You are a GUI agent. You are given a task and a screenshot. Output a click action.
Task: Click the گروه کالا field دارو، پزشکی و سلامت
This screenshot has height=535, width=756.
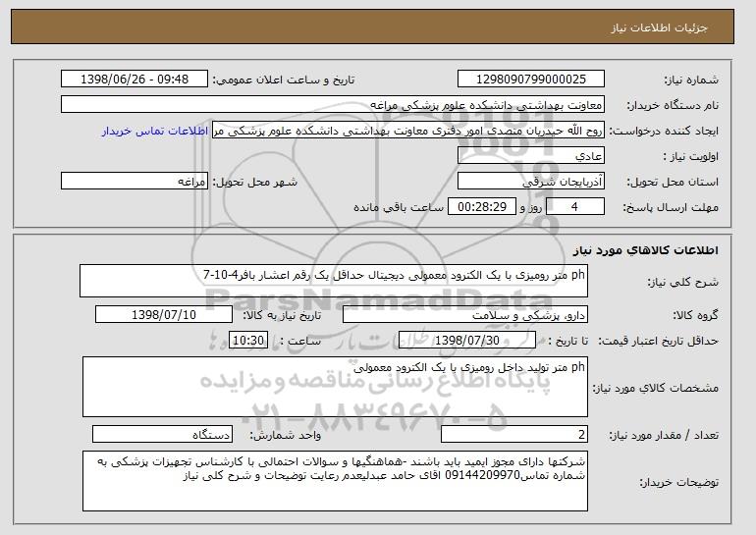465,315
